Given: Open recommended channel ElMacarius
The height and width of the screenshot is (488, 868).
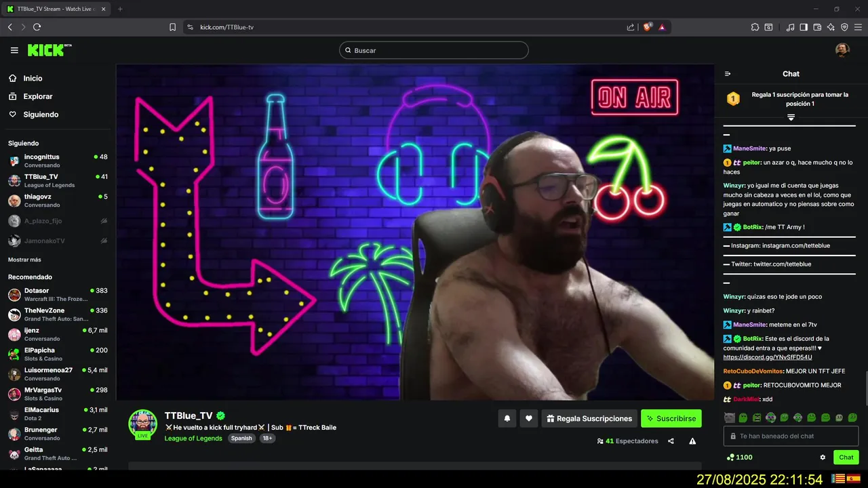Looking at the screenshot, I should coord(58,414).
